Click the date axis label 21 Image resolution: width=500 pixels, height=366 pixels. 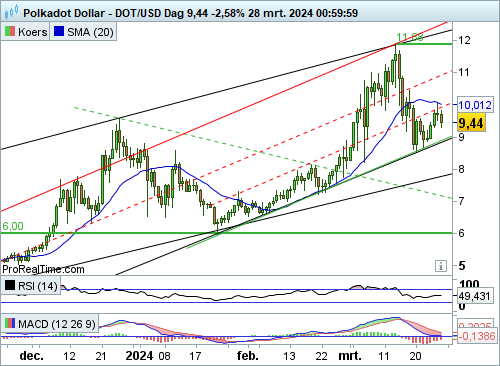(101, 356)
